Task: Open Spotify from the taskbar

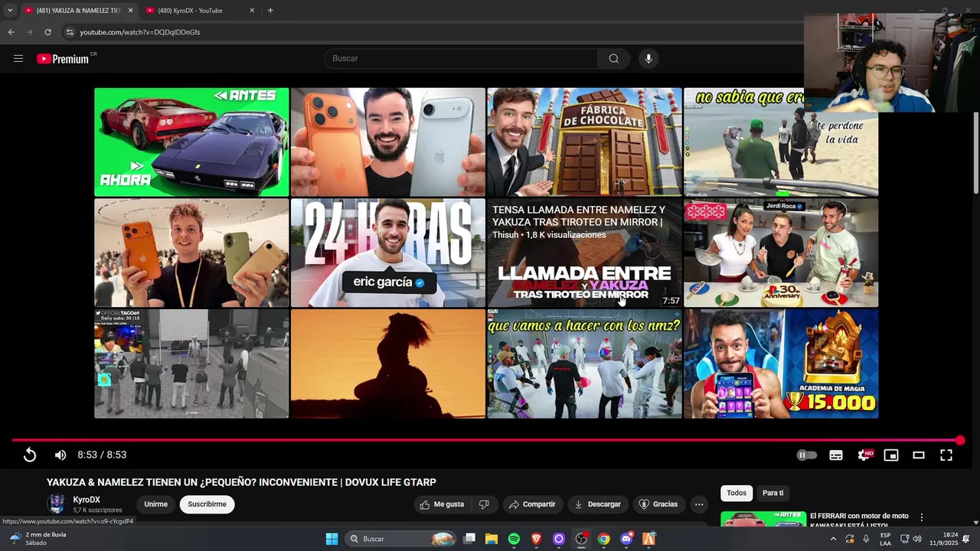Action: coord(514,539)
